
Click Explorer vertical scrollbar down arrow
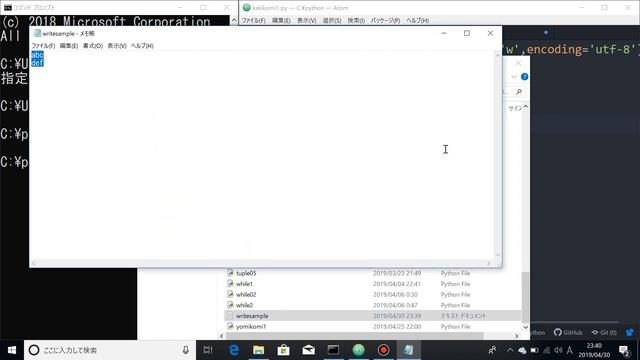(526, 327)
